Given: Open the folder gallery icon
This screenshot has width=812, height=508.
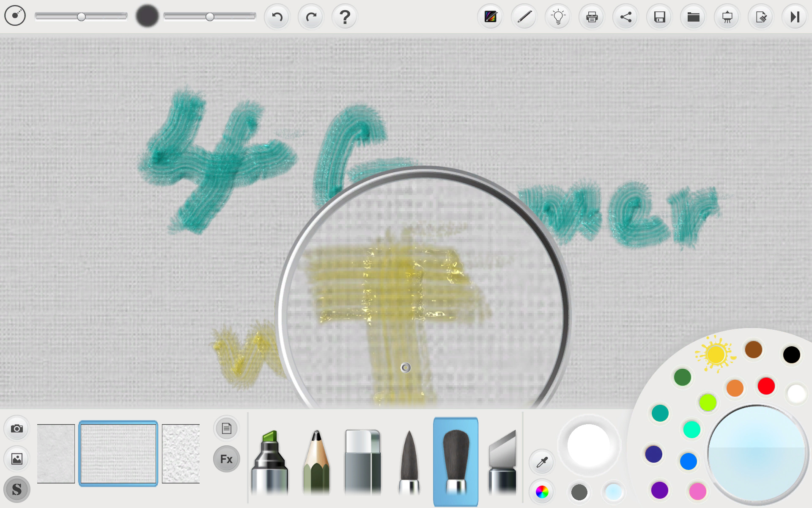Looking at the screenshot, I should [693, 17].
